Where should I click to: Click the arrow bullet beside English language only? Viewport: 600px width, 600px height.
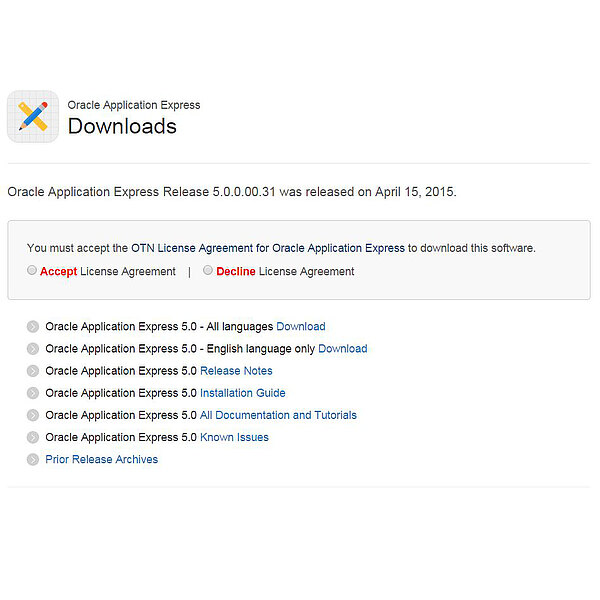tap(33, 349)
